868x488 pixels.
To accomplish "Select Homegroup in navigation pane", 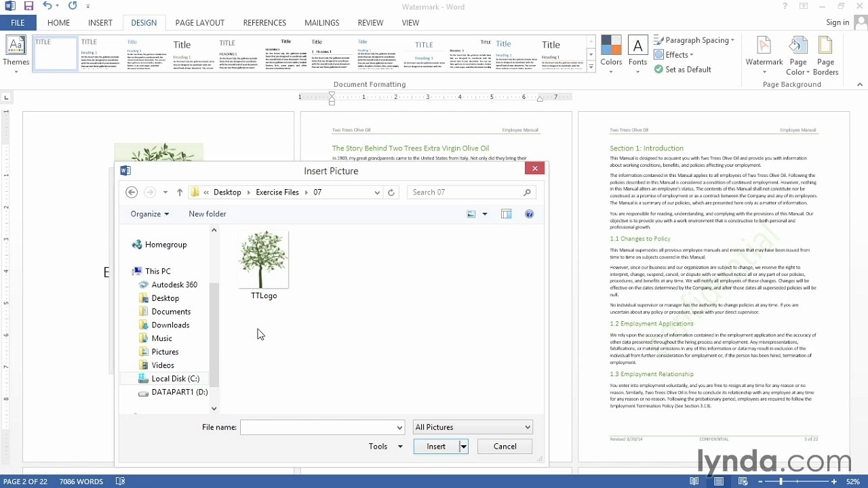I will coord(159,245).
